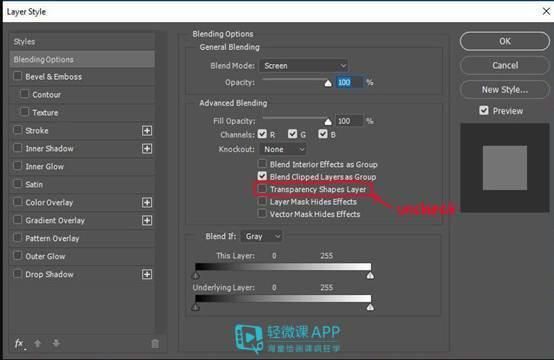Uncheck Blend Clipped Layers as Group

pyautogui.click(x=262, y=176)
